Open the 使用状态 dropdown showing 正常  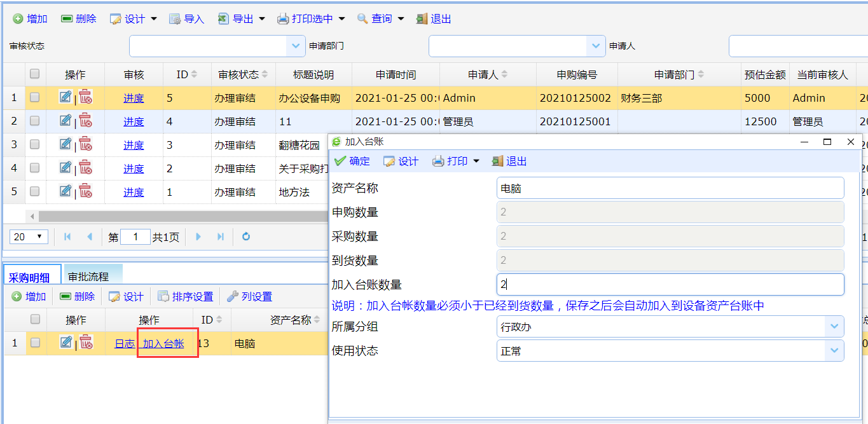coord(833,351)
